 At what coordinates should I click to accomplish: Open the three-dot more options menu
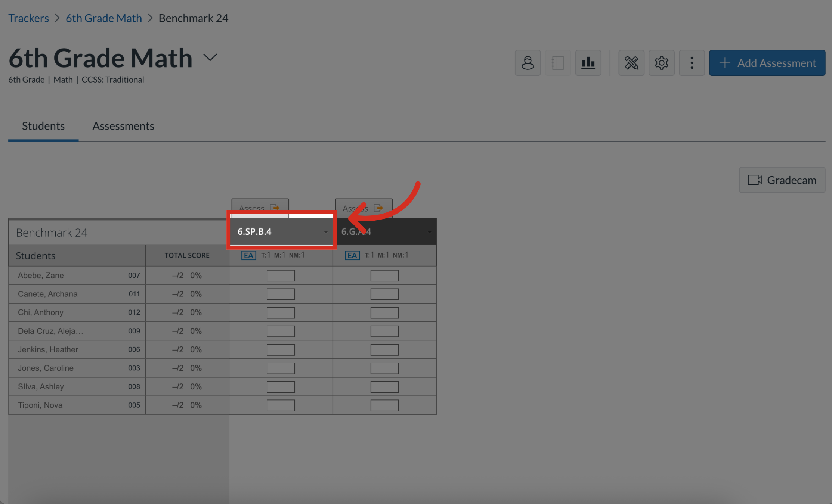coord(692,63)
